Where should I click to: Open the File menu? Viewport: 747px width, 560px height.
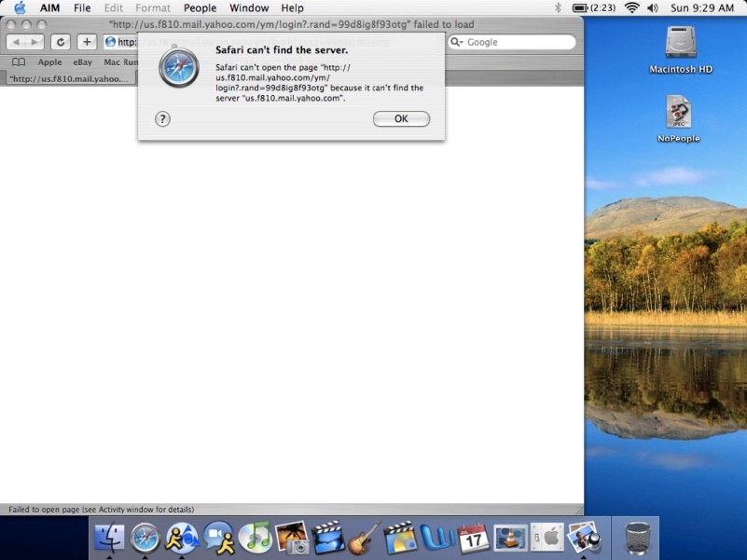[x=82, y=8]
